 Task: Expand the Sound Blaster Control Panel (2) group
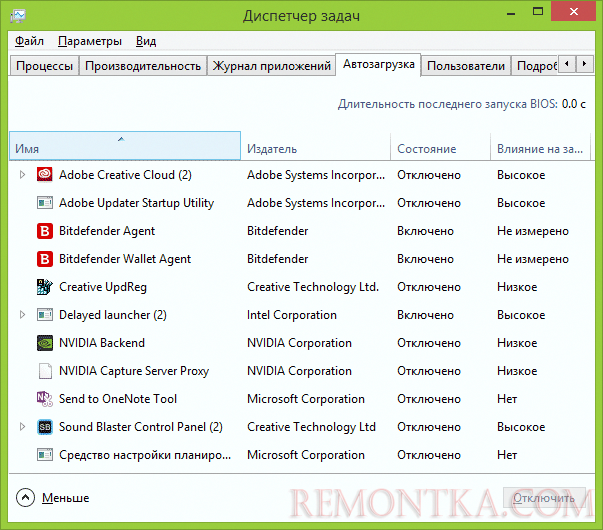point(22,427)
